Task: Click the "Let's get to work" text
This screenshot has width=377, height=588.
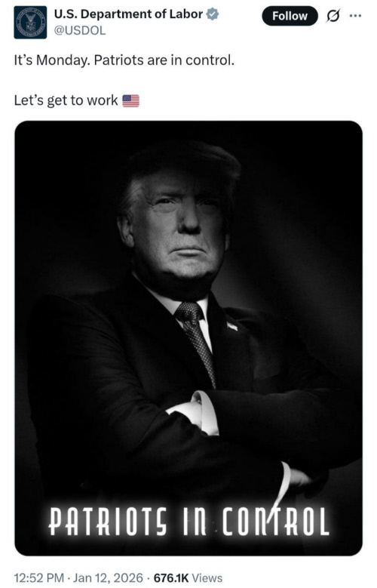Action: pyautogui.click(x=66, y=100)
